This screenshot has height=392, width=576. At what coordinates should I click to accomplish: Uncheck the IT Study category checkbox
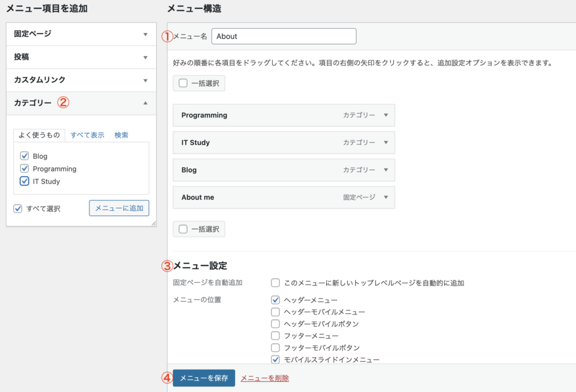coord(24,181)
